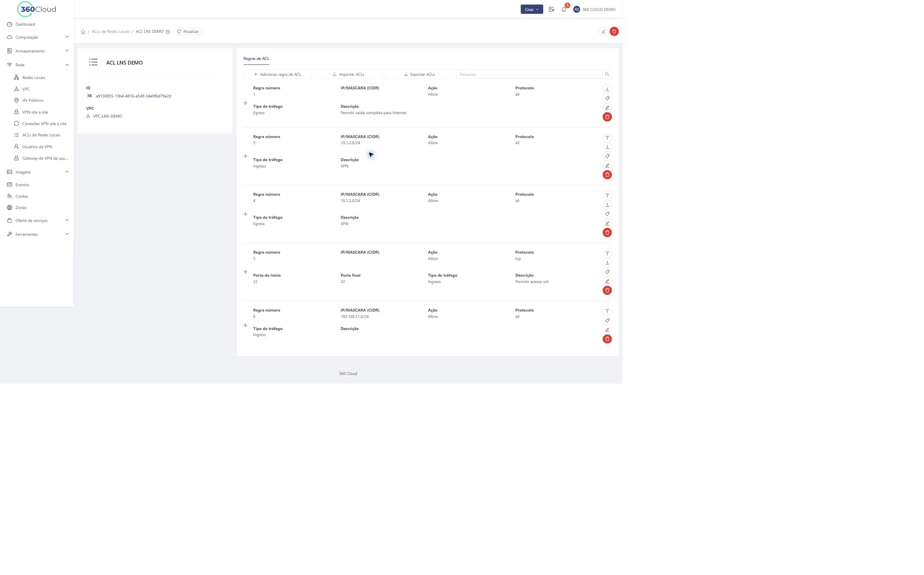This screenshot has width=924, height=575.
Task: Move rule number 5 to top
Action: click(x=607, y=253)
